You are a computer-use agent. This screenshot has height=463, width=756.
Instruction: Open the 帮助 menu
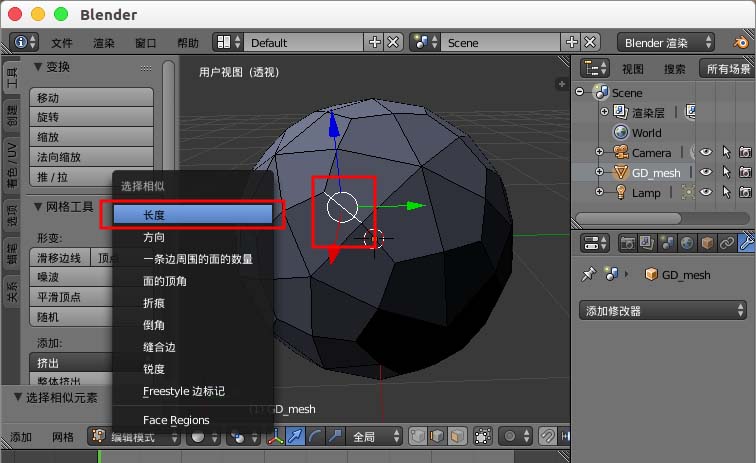point(188,43)
